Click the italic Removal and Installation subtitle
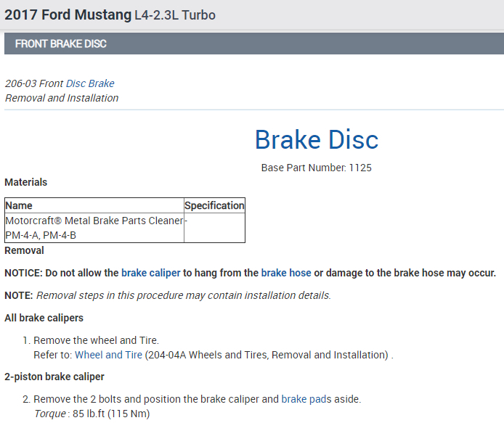The width and height of the screenshot is (504, 423). (x=62, y=98)
